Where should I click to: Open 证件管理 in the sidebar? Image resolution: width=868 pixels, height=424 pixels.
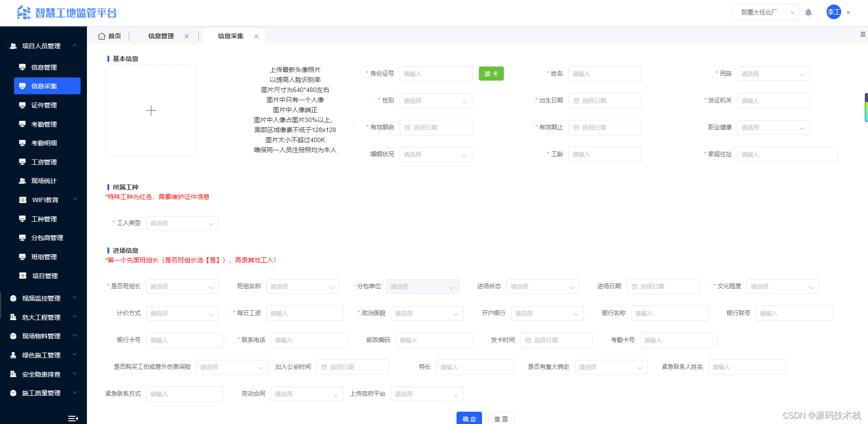pyautogui.click(x=47, y=105)
